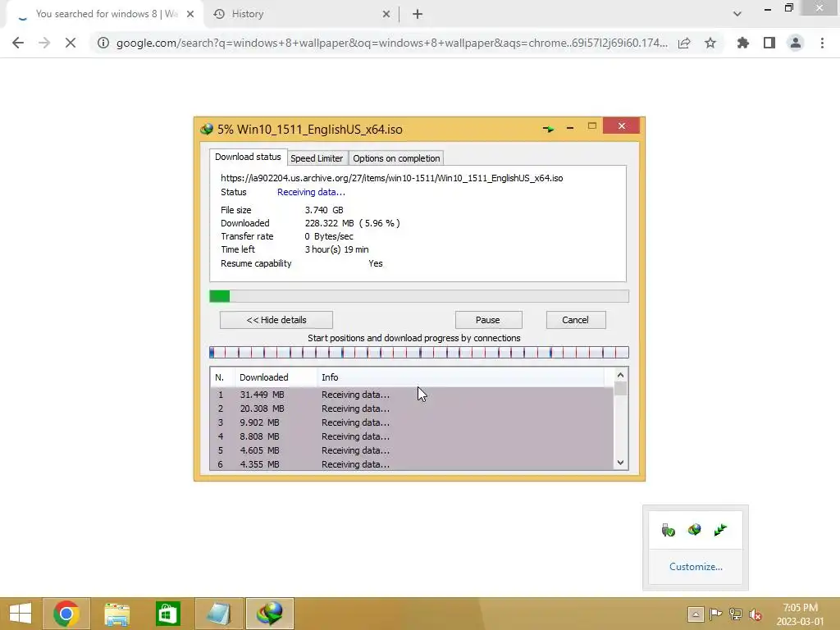Screen dimensions: 840x630
Task: Click the connections progress segment bar
Action: tap(419, 353)
